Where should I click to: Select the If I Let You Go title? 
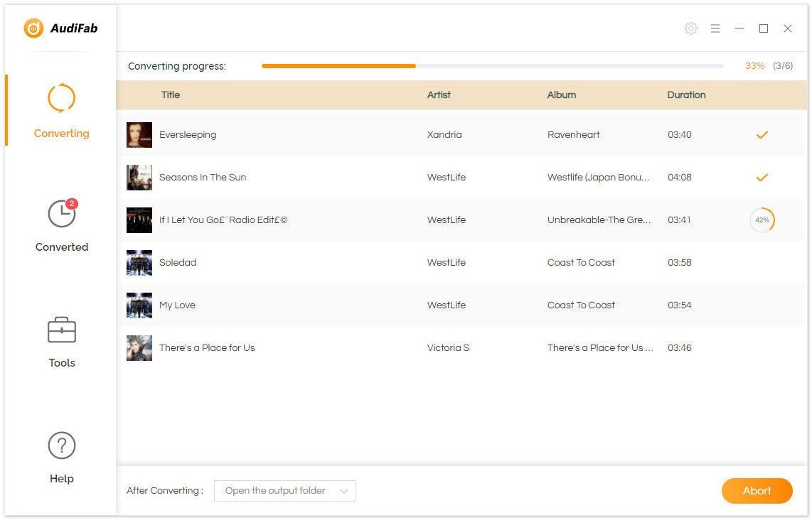pos(223,220)
